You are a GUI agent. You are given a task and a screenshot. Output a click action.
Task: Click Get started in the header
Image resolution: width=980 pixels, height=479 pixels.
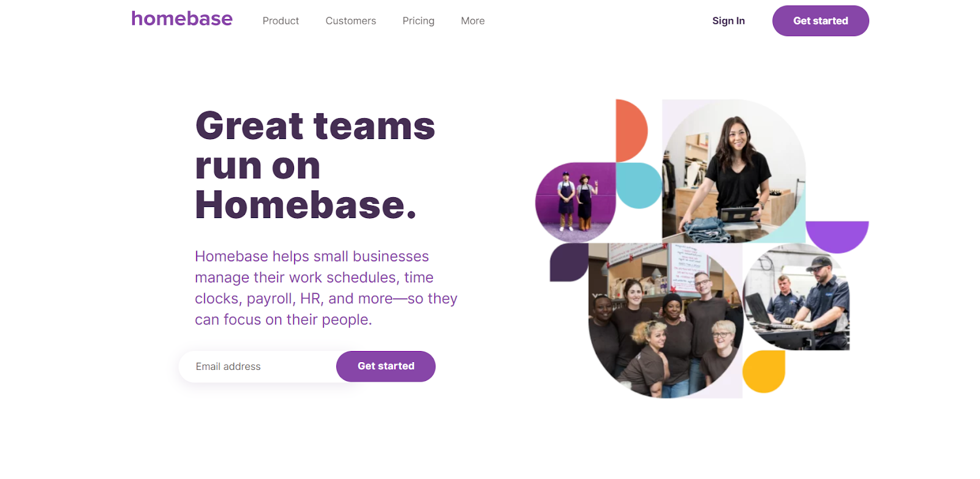[x=820, y=21]
